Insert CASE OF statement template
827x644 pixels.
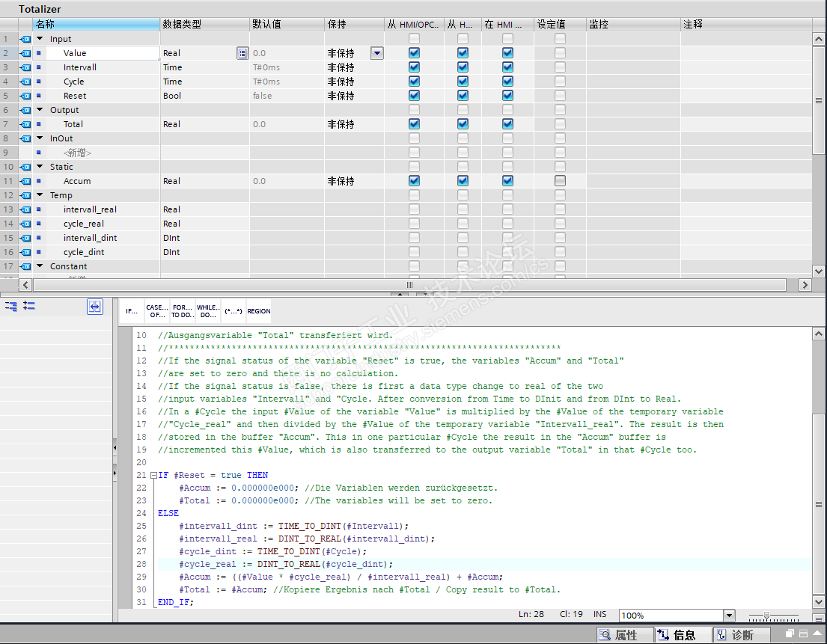(x=157, y=311)
